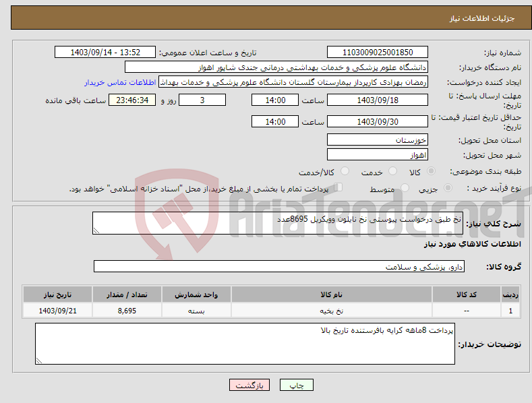Screen dimensions: 532x403
Task: Click the price validity date 1403/09/30 field
Action: pyautogui.click(x=378, y=121)
